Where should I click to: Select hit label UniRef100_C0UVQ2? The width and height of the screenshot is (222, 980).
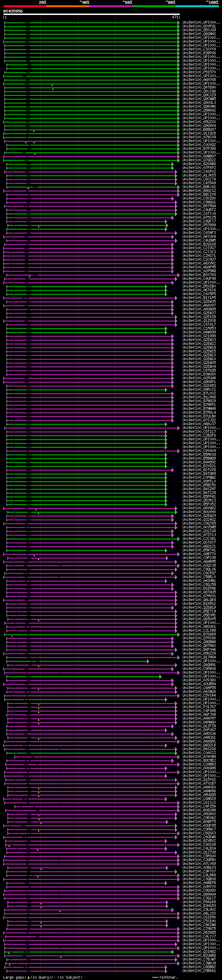click(199, 145)
